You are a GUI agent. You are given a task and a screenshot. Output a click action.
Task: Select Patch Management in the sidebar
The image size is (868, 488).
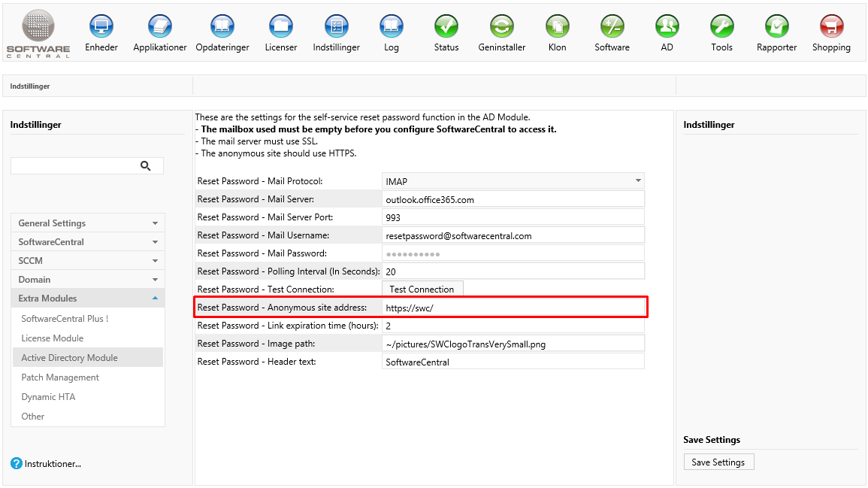[x=60, y=377]
